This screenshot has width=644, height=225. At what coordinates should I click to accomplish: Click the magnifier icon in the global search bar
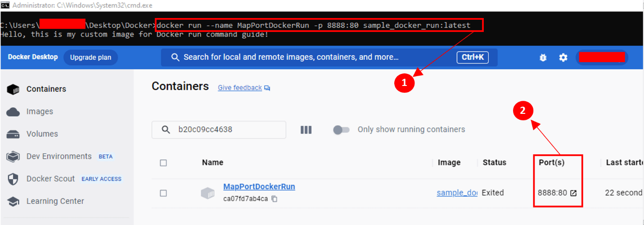point(176,57)
